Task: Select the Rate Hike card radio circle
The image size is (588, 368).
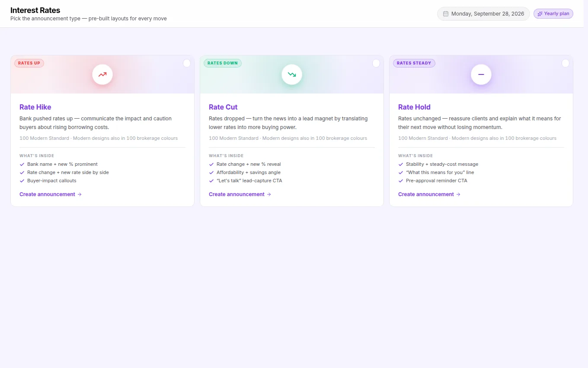Action: click(187, 63)
